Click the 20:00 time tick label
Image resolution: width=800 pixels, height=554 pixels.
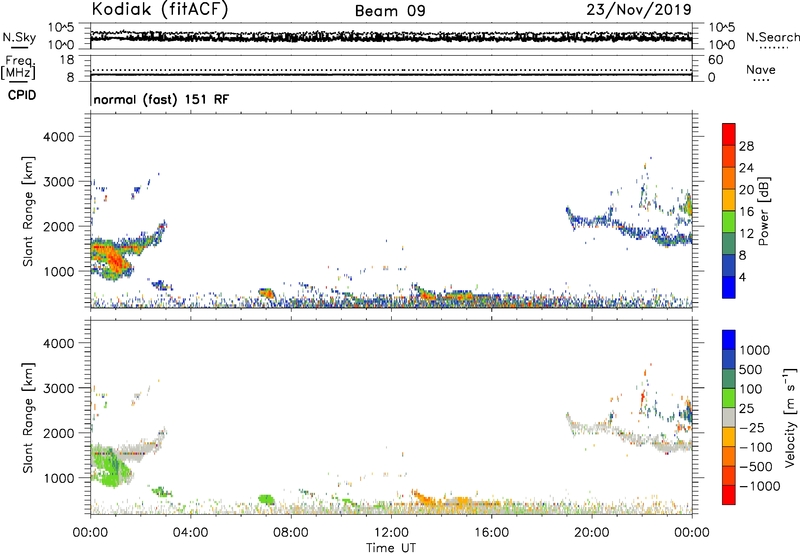pos(591,533)
